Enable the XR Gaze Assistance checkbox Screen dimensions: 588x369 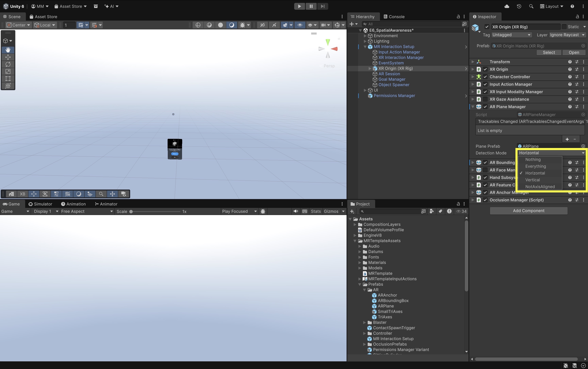485,99
